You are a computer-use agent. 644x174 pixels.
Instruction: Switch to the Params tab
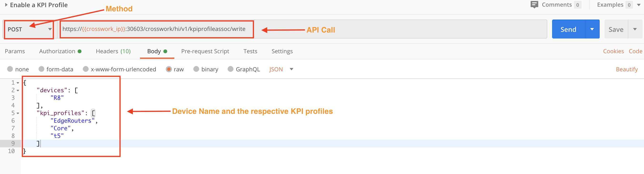[15, 51]
